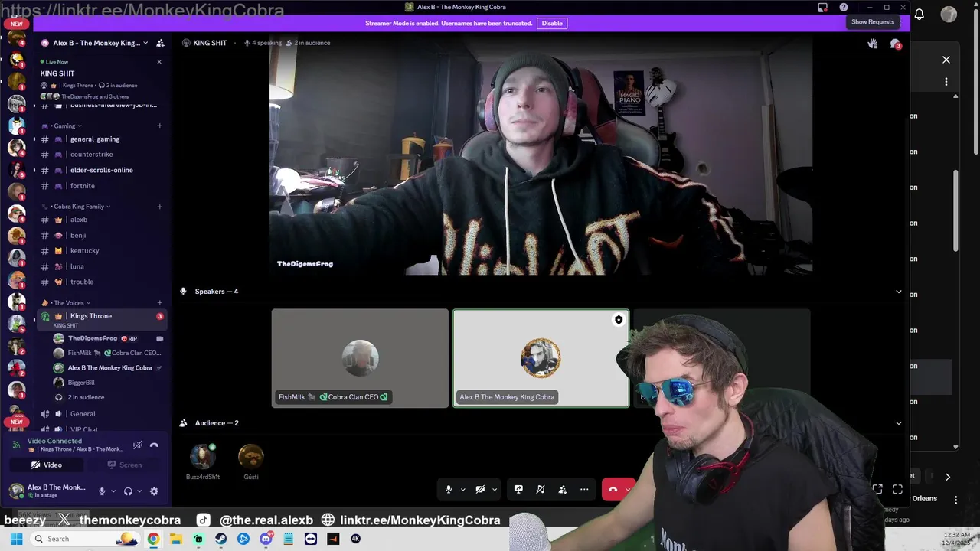Dismiss the Live Now stage card
The width and height of the screenshot is (980, 551).
coord(159,62)
